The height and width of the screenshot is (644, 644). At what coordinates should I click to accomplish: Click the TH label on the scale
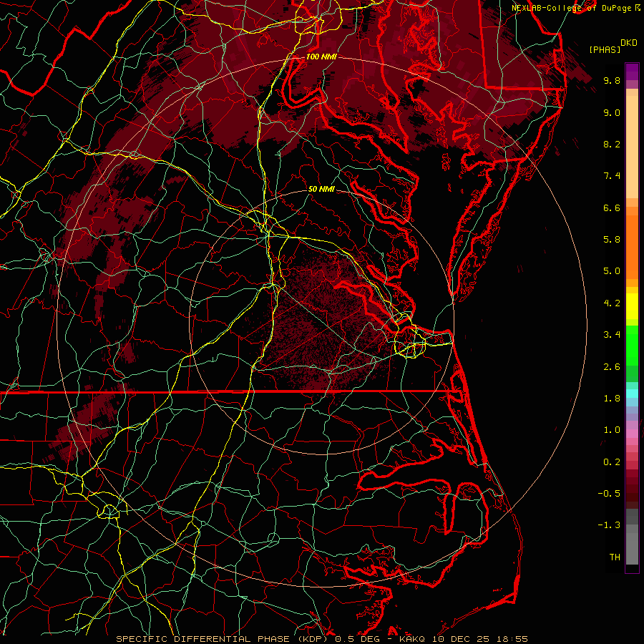[615, 557]
